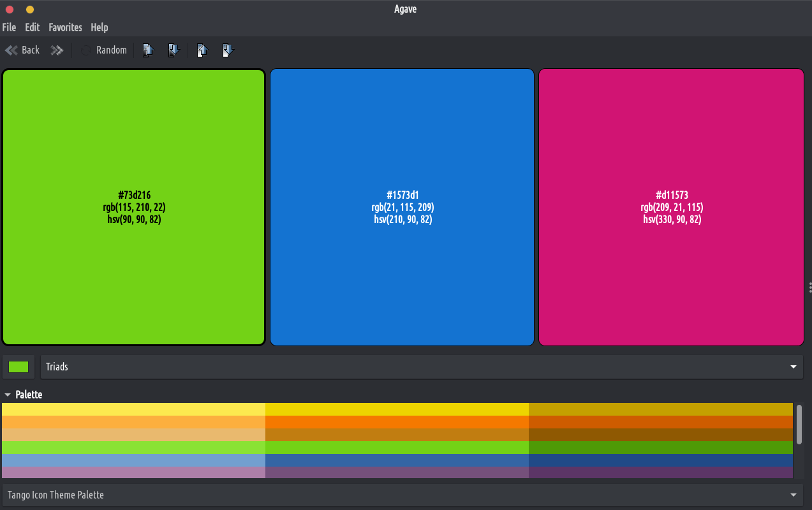Click the Darken down-arrow icon with dark bar

(x=174, y=50)
